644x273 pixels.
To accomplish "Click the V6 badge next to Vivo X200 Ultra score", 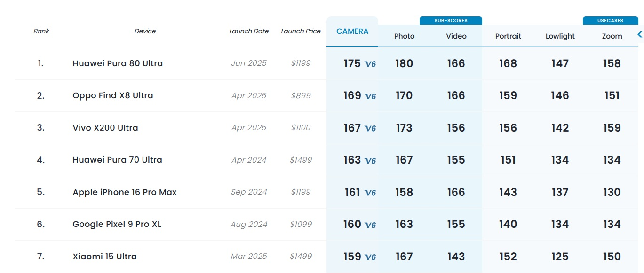I will [371, 128].
